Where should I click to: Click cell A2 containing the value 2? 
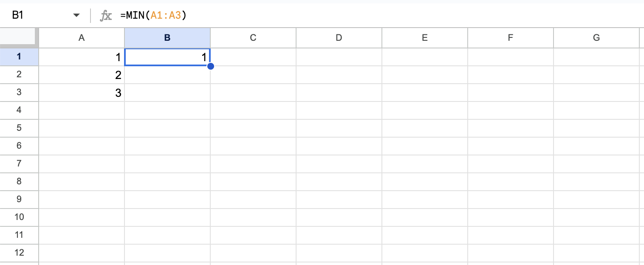click(x=82, y=75)
